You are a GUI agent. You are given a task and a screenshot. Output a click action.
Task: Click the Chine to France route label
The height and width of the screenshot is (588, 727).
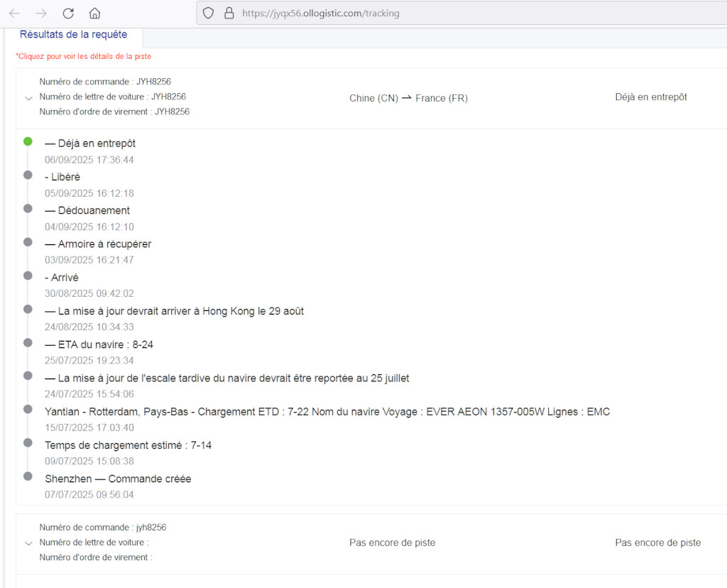click(408, 98)
